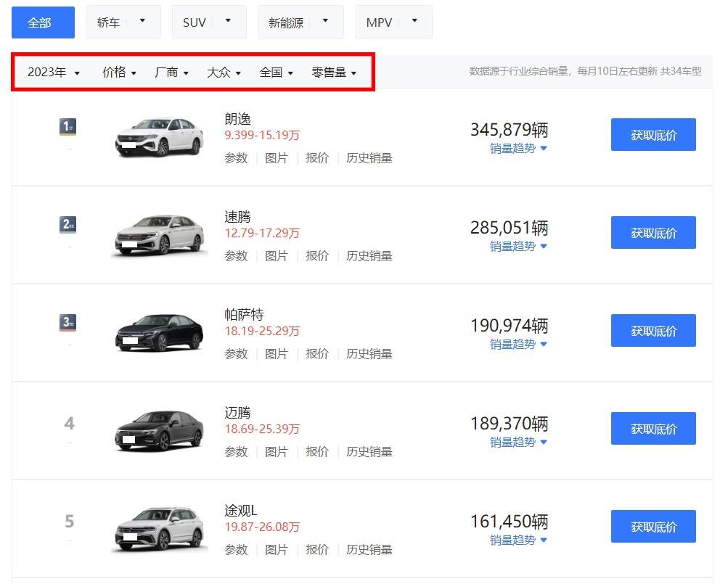Click 获取底价 button for 速腾
This screenshot has height=584, width=728.
tap(653, 233)
